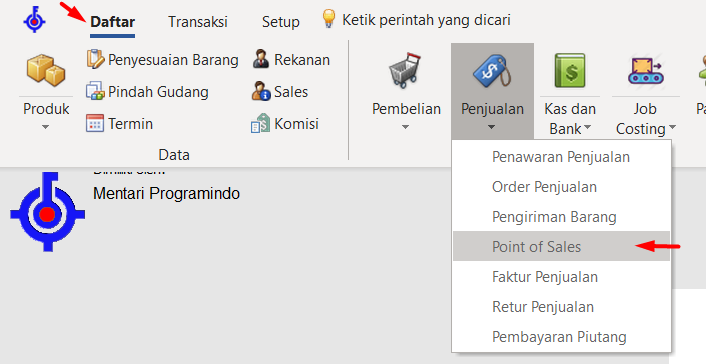Expand the Kas dan Bank dropdown arrow
The width and height of the screenshot is (706, 364).
587,128
